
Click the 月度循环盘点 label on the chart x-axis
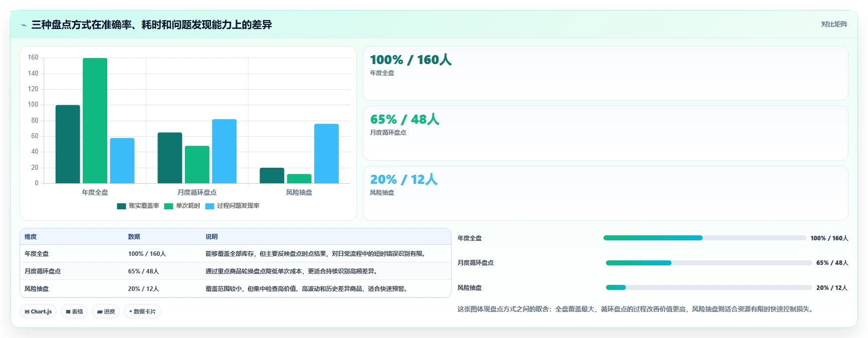197,192
